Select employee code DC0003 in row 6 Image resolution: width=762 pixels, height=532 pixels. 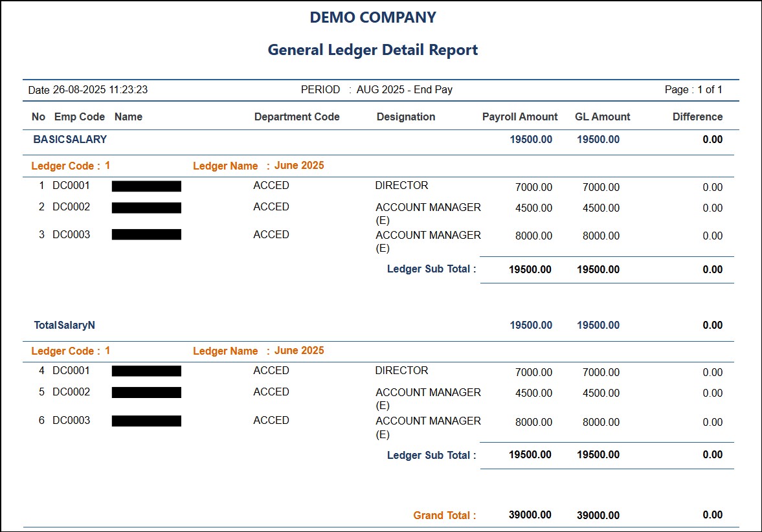[x=71, y=421]
